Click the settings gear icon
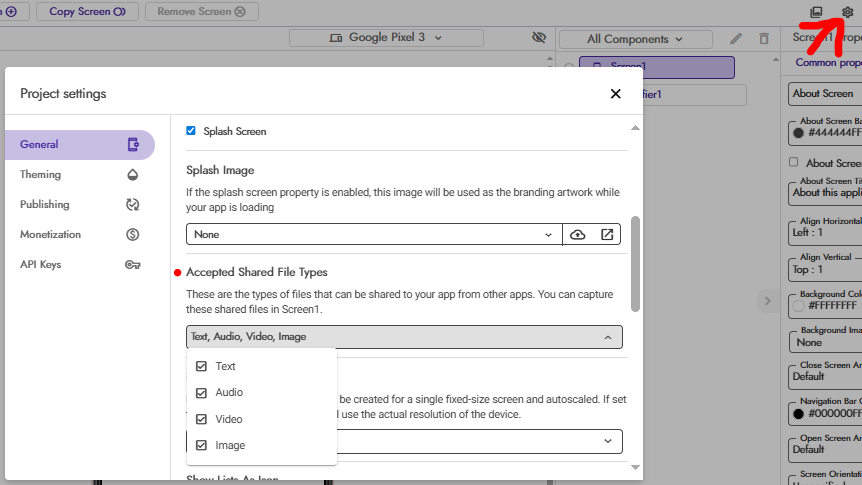 (x=848, y=12)
